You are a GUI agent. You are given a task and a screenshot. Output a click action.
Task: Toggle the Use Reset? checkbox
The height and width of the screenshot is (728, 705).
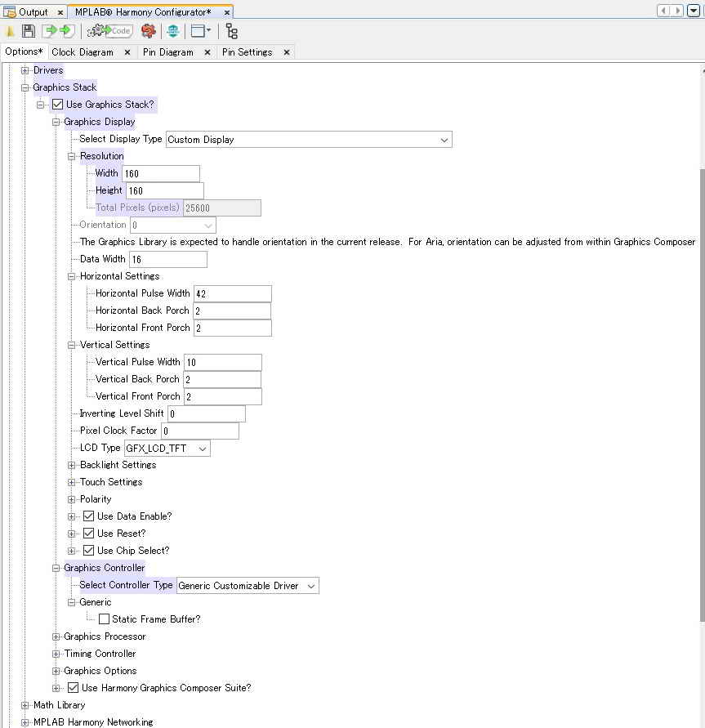[89, 534]
